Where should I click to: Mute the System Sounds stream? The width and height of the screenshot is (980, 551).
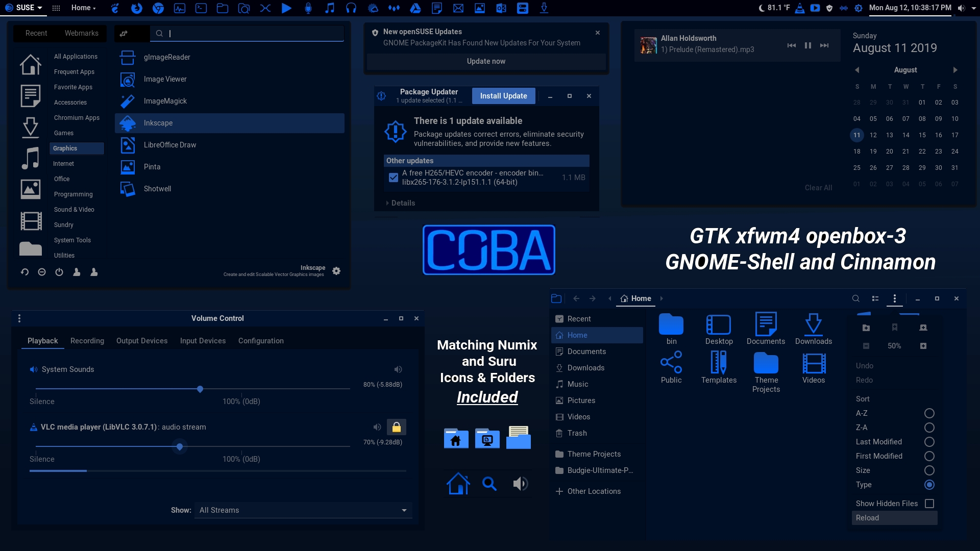(398, 369)
